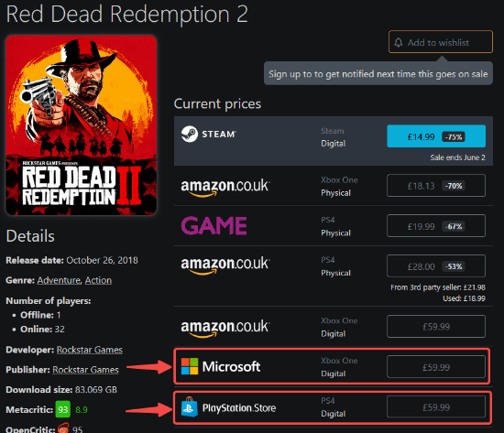
Task: Click the GAME store logo
Action: pyautogui.click(x=214, y=225)
